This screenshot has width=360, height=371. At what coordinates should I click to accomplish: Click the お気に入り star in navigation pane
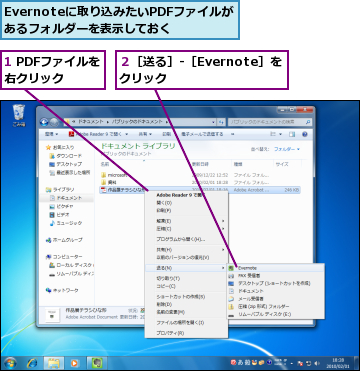tap(49, 147)
